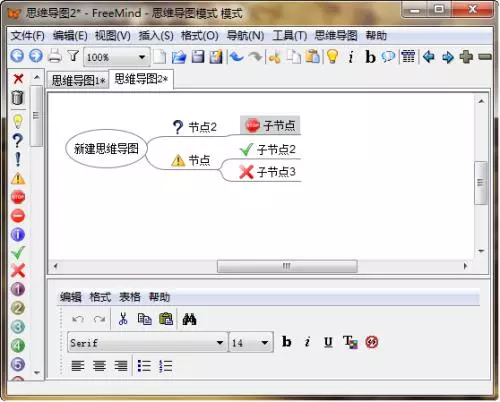Open the 工具(T) menu
This screenshot has height=402, width=500.
(x=289, y=35)
